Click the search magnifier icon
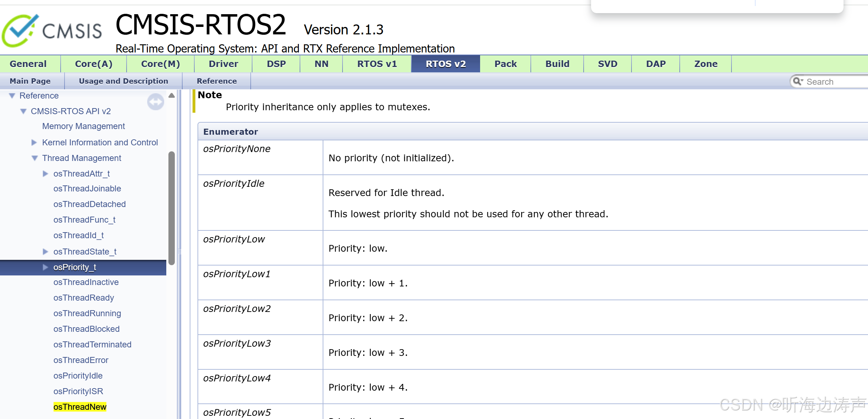The width and height of the screenshot is (868, 419). [x=797, y=81]
